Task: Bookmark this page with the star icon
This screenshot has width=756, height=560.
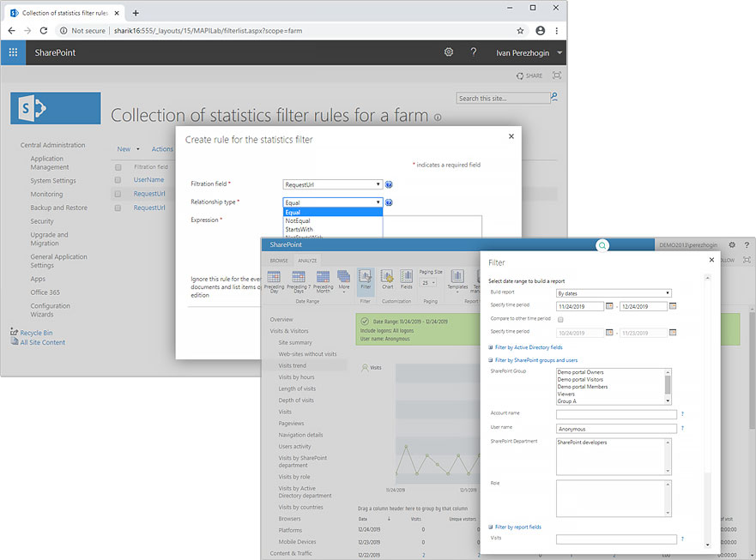Action: coord(520,30)
